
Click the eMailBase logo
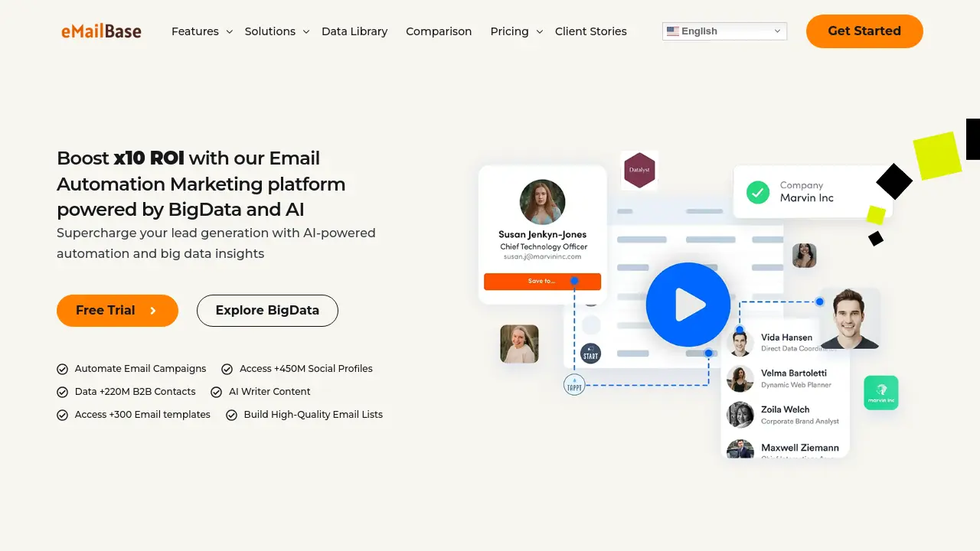pyautogui.click(x=101, y=31)
